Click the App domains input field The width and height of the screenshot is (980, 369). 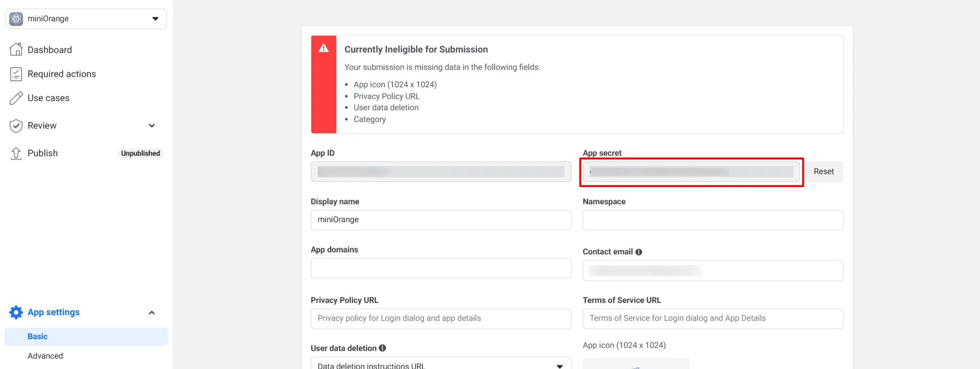coord(441,268)
